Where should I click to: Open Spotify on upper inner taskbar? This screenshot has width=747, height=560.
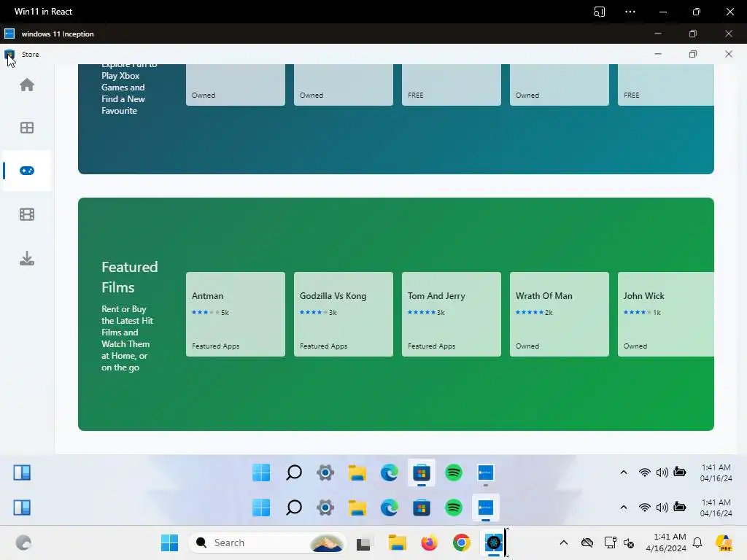click(x=454, y=472)
